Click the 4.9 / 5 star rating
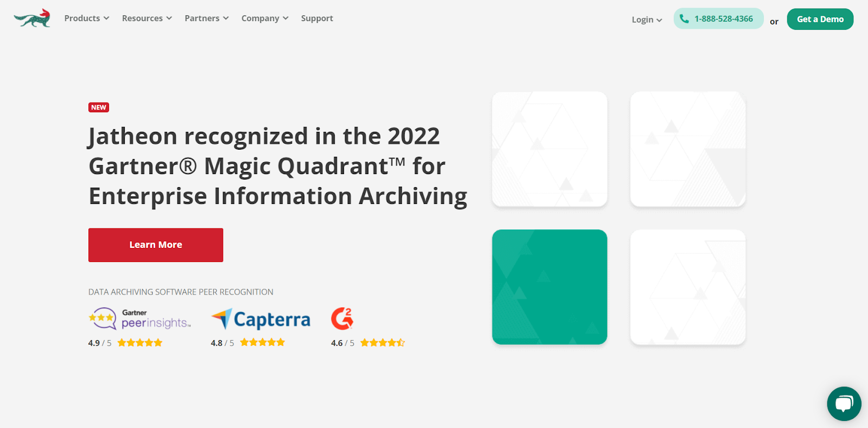The height and width of the screenshot is (428, 868). (125, 343)
